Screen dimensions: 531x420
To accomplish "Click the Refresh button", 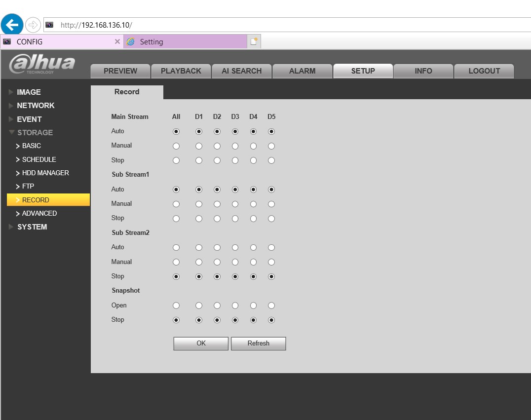I will click(x=258, y=344).
